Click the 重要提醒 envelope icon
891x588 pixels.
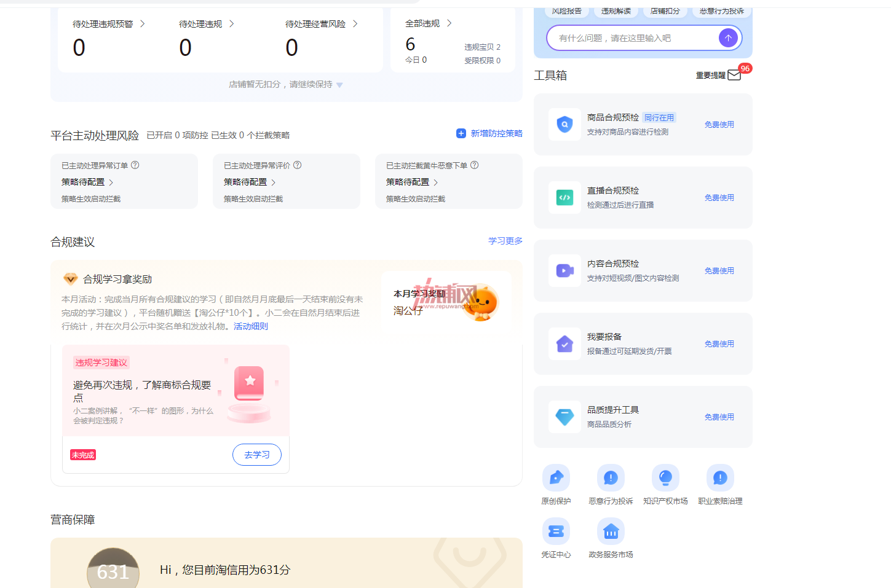[734, 75]
